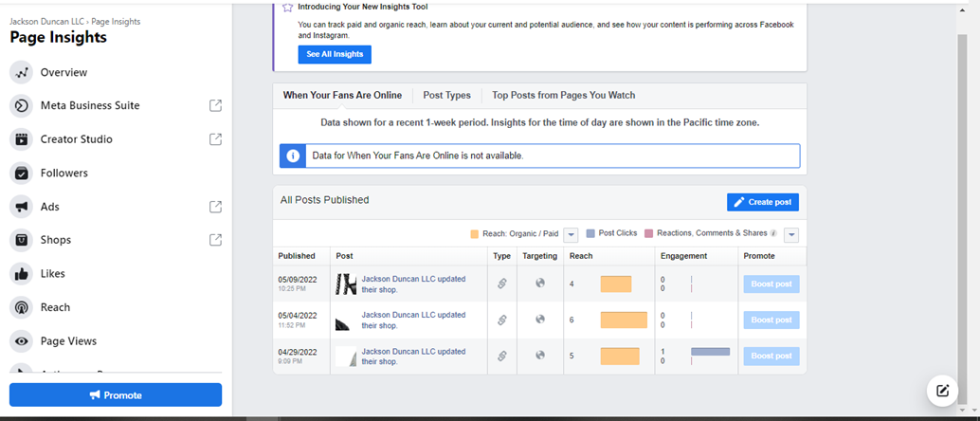
Task: Open the Ads megaphone icon
Action: point(21,207)
